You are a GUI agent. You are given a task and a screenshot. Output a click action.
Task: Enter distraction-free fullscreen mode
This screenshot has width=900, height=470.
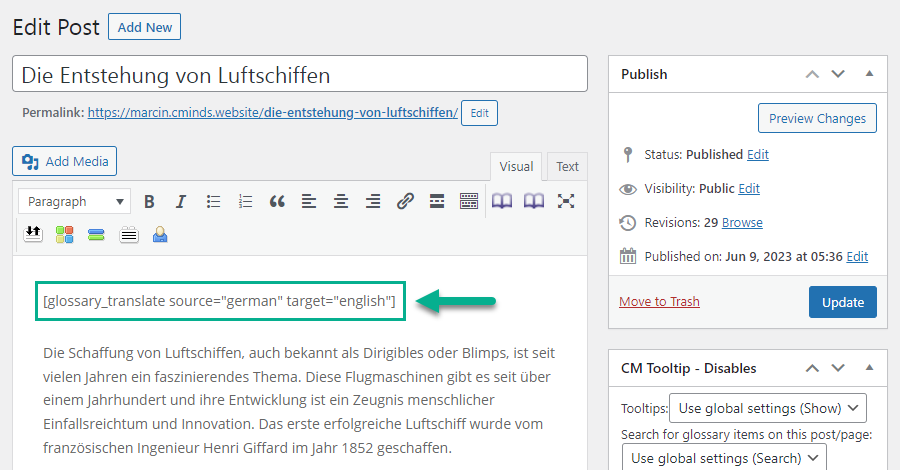[566, 201]
